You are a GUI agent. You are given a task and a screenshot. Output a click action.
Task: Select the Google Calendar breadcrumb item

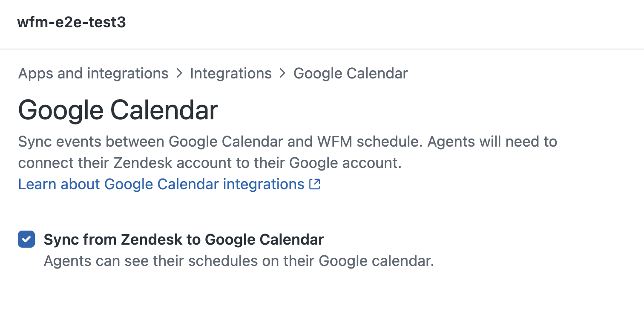click(351, 73)
